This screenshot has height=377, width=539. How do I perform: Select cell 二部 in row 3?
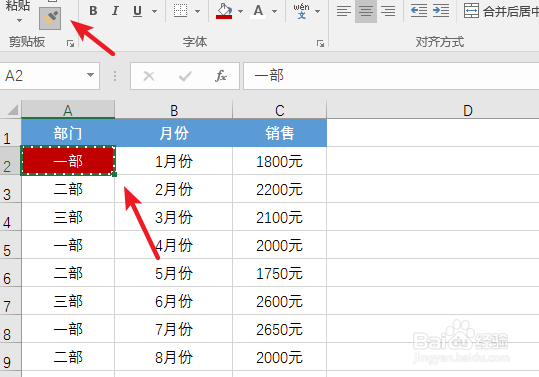point(68,189)
